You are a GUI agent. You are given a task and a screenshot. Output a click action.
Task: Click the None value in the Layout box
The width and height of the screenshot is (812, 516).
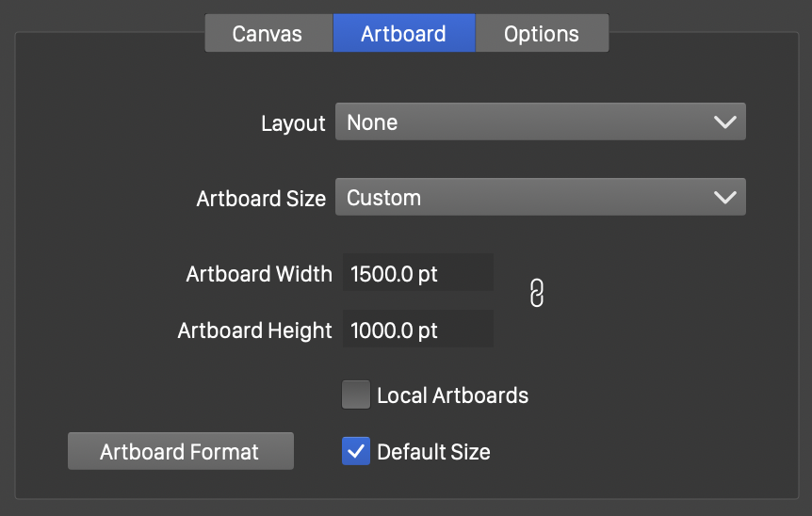tap(372, 122)
